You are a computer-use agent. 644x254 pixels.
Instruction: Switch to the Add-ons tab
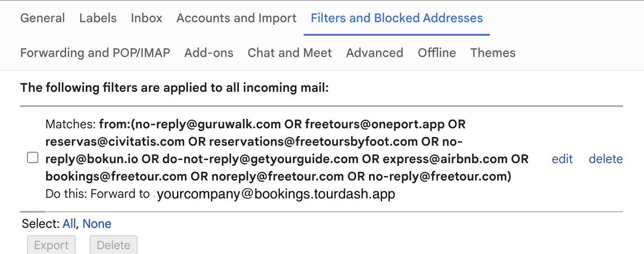click(209, 53)
